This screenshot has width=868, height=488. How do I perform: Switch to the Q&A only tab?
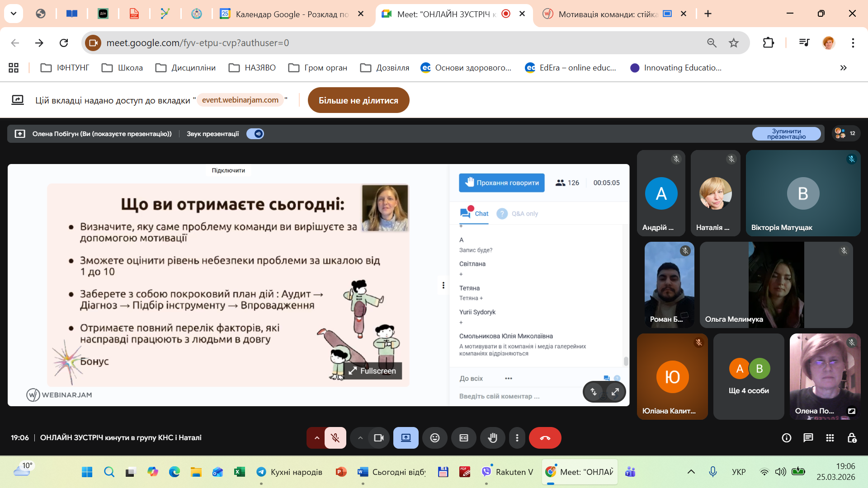[518, 214]
